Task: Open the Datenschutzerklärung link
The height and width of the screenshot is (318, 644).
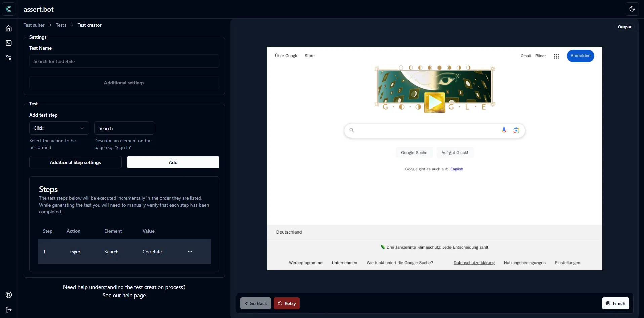Action: coord(474,263)
